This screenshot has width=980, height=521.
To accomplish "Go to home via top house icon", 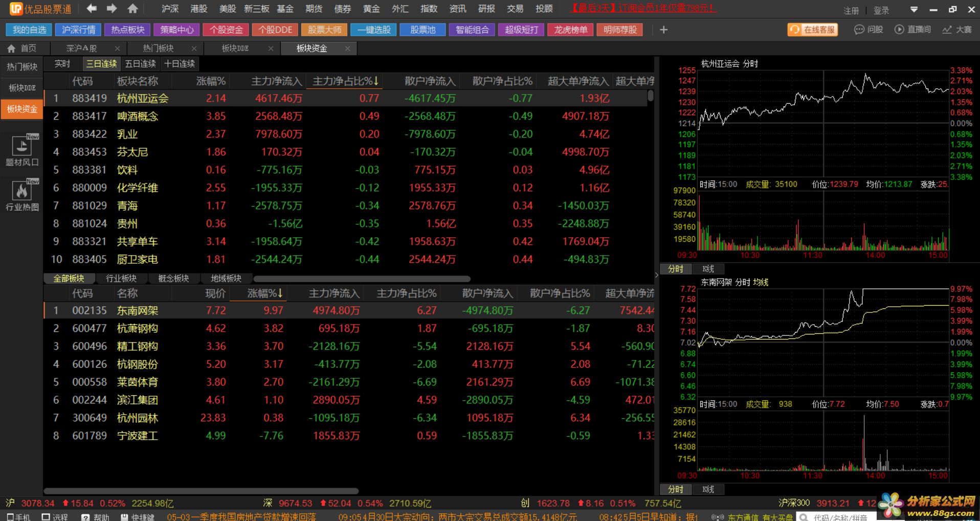I will (x=132, y=9).
